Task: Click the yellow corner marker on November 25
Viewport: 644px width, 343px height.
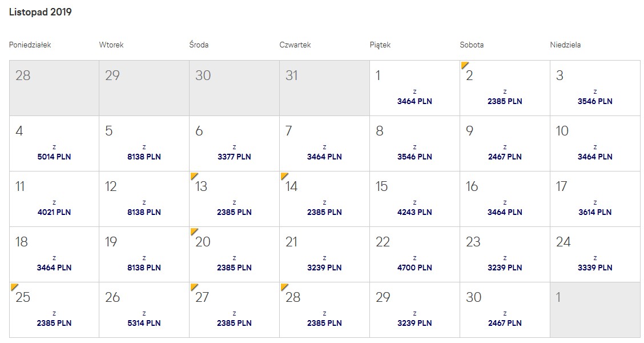Action: (x=14, y=286)
